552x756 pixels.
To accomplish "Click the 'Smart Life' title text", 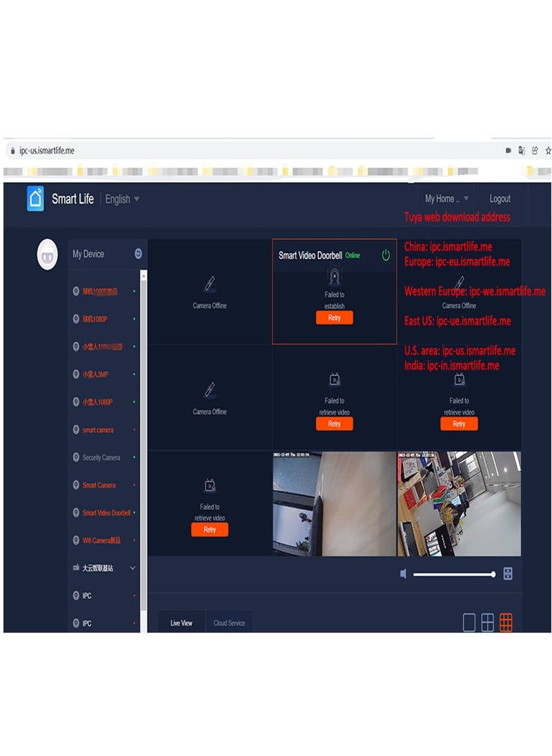I will pyautogui.click(x=72, y=199).
